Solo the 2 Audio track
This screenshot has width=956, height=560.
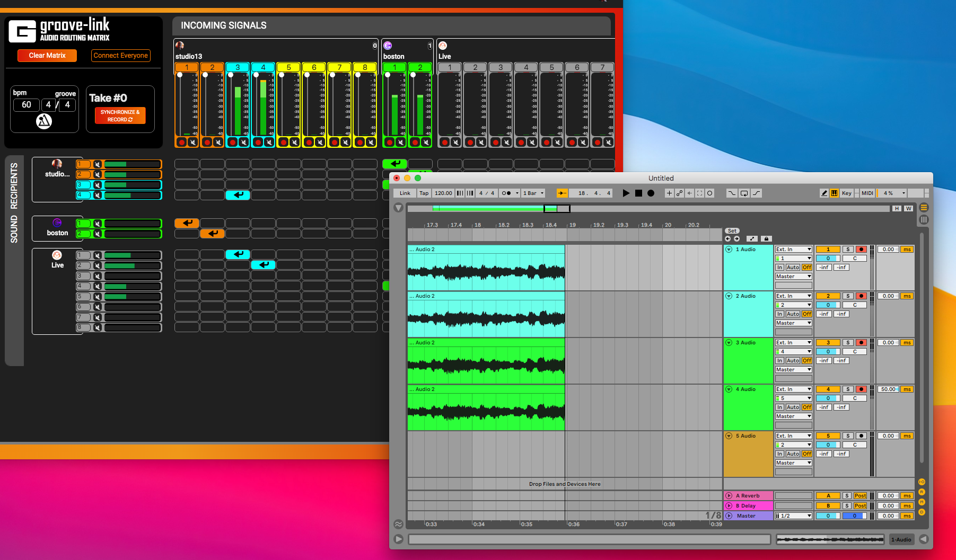[848, 296]
